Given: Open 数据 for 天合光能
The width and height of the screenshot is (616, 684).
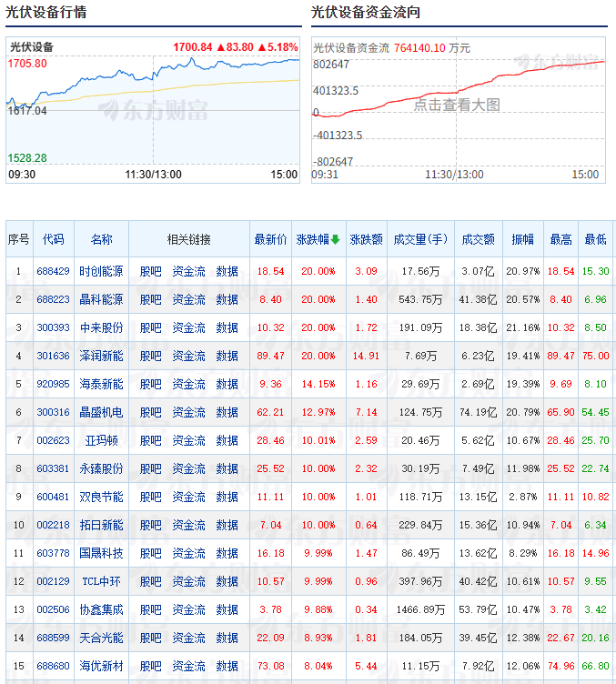Looking at the screenshot, I should pyautogui.click(x=227, y=638).
